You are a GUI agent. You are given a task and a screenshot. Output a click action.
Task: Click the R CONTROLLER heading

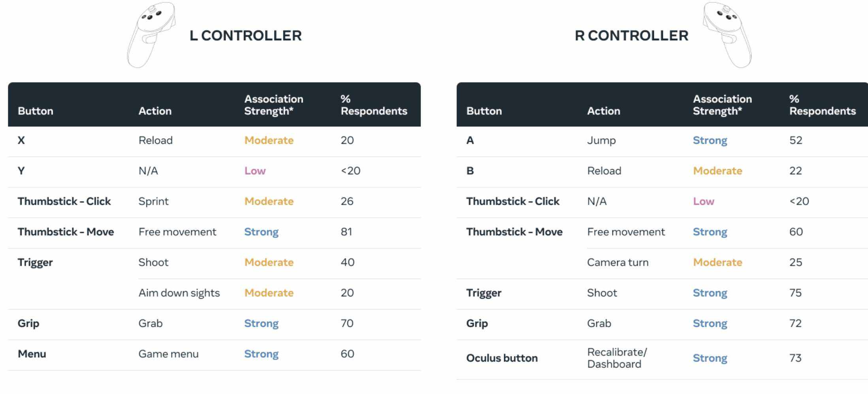point(631,36)
